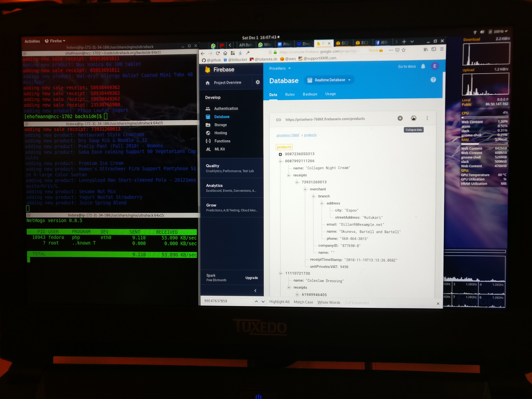532x399 pixels.
Task: Open the Realtime Database type dropdown
Action: tap(330, 80)
